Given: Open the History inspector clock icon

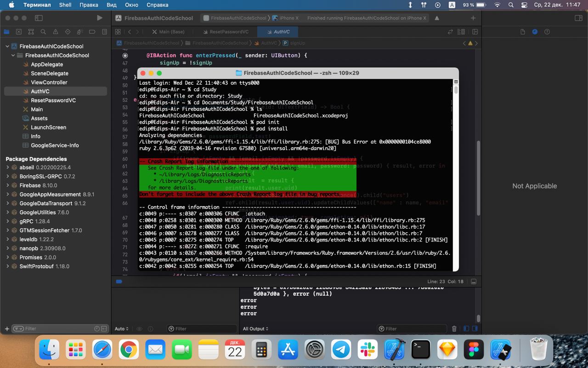Looking at the screenshot, I should pyautogui.click(x=535, y=32).
